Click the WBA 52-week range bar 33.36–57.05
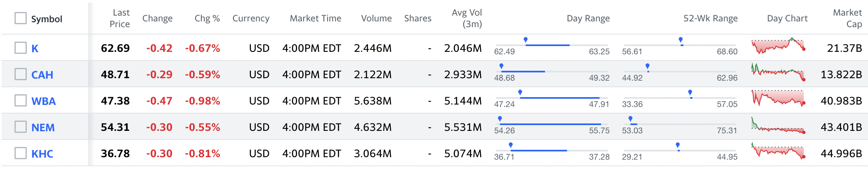868x172 pixels. coord(680,98)
